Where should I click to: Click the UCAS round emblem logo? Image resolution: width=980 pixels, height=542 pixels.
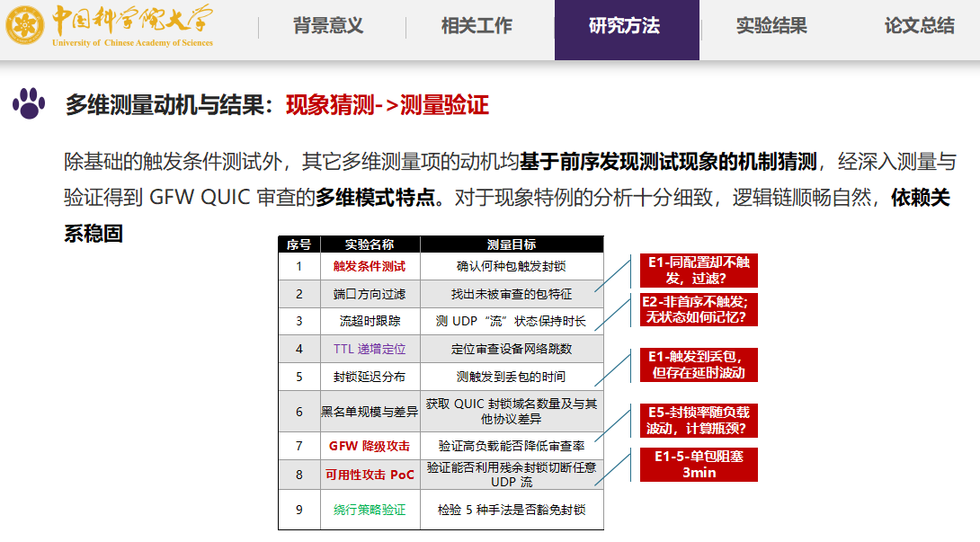point(25,25)
